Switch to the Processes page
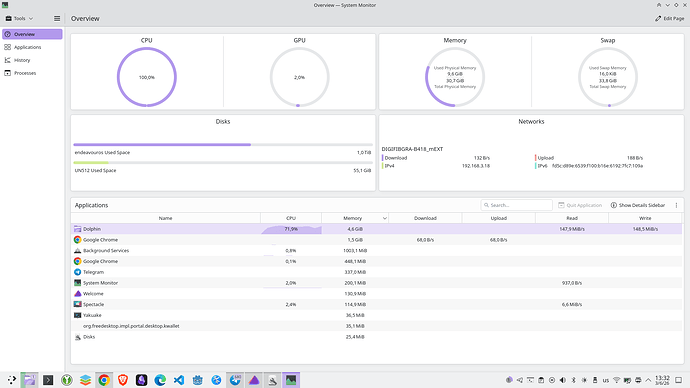690x388 pixels. (32, 73)
